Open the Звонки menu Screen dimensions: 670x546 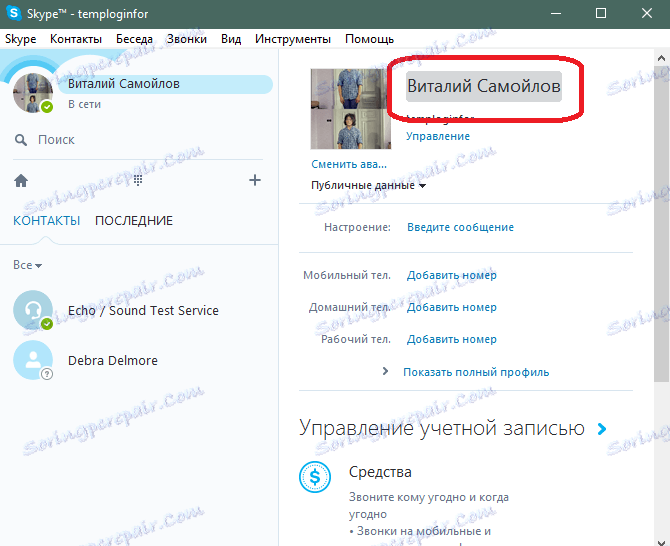coord(187,39)
